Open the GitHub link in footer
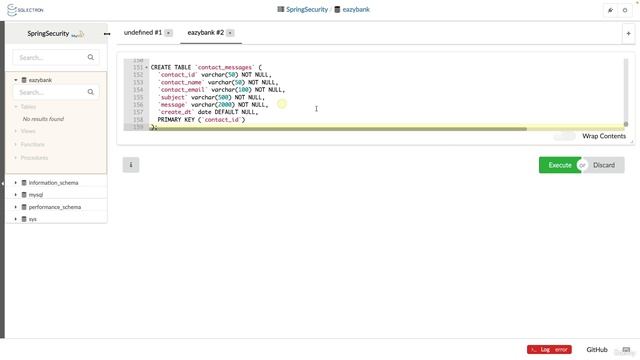This screenshot has height=360, width=640. (597, 350)
